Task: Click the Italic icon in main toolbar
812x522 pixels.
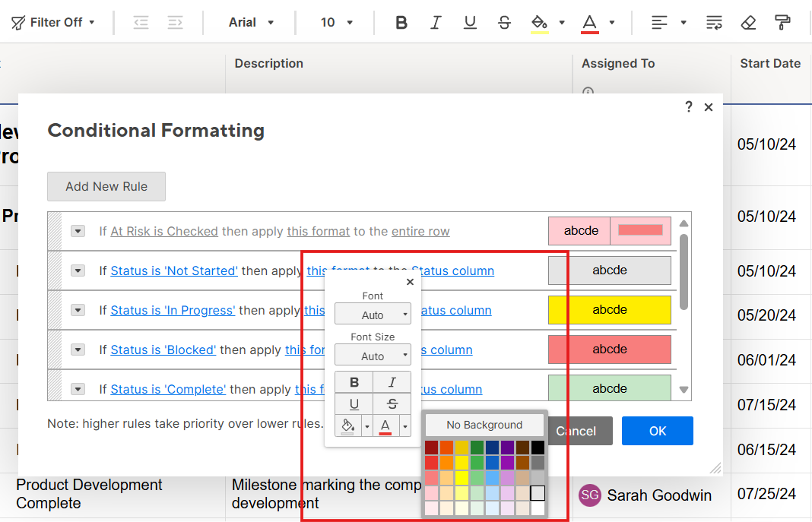Action: click(x=436, y=23)
